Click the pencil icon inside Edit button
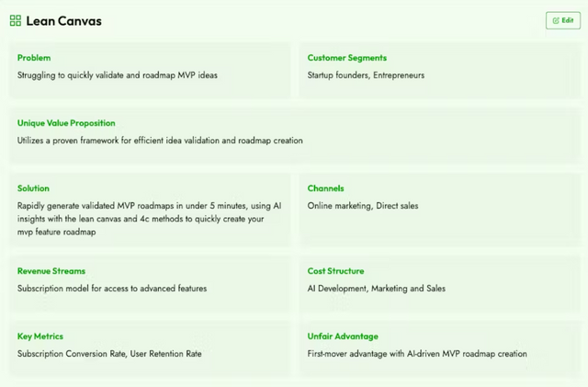Screen dimensions: 588x387 (556, 20)
